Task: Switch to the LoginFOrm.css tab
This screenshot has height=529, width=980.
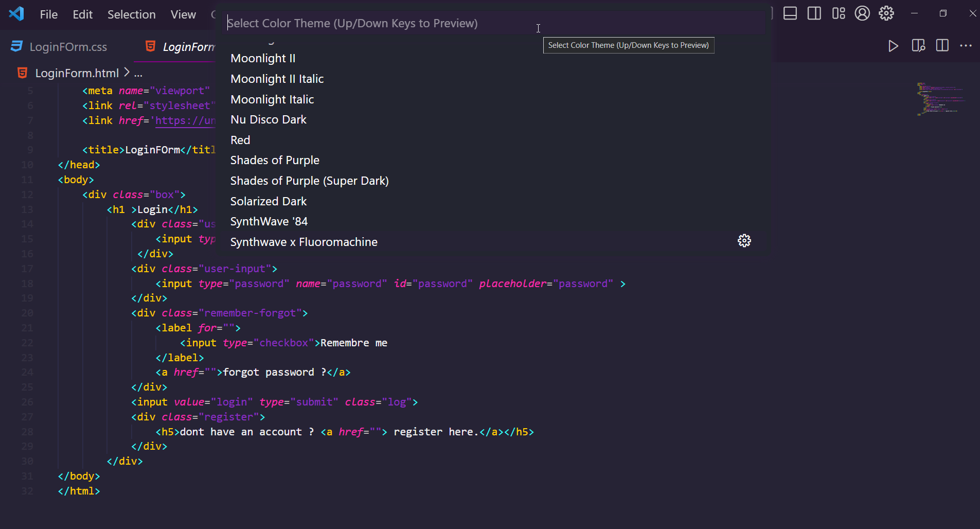Action: 67,46
